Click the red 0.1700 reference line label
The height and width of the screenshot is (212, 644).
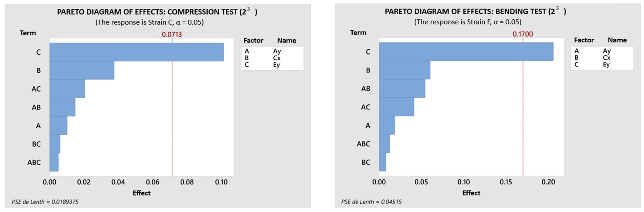click(522, 34)
